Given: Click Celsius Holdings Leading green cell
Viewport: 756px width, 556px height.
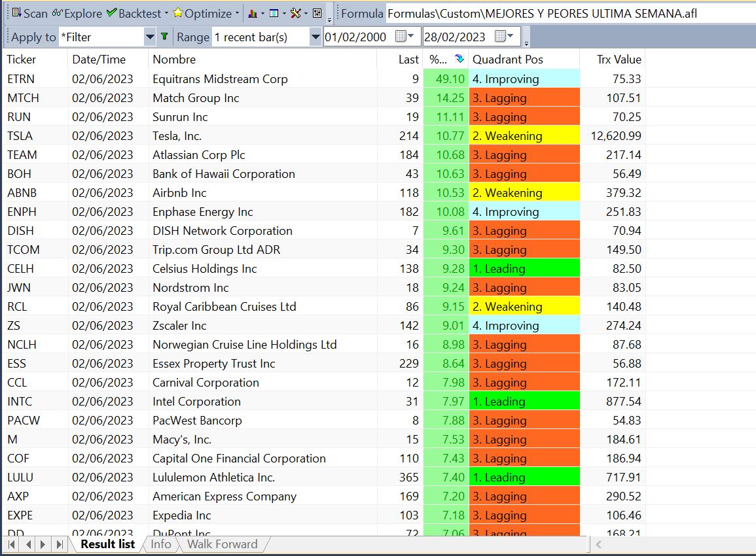Looking at the screenshot, I should [524, 268].
